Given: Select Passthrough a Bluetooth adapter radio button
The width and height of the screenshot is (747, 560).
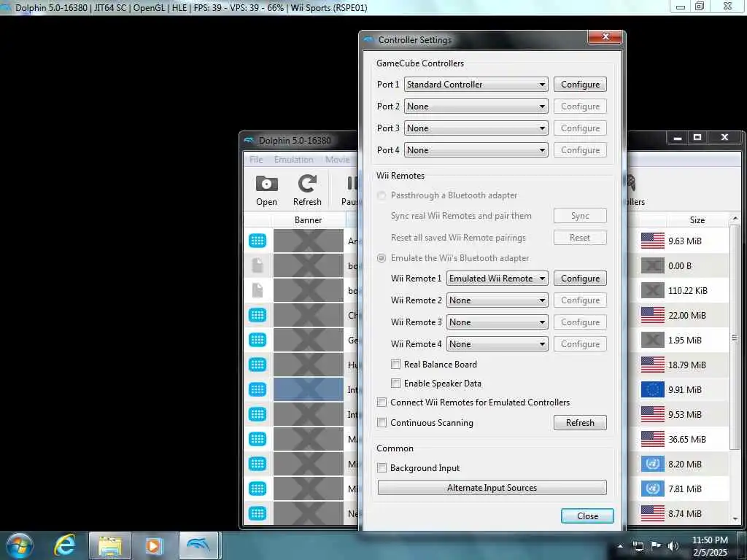Looking at the screenshot, I should (x=381, y=195).
